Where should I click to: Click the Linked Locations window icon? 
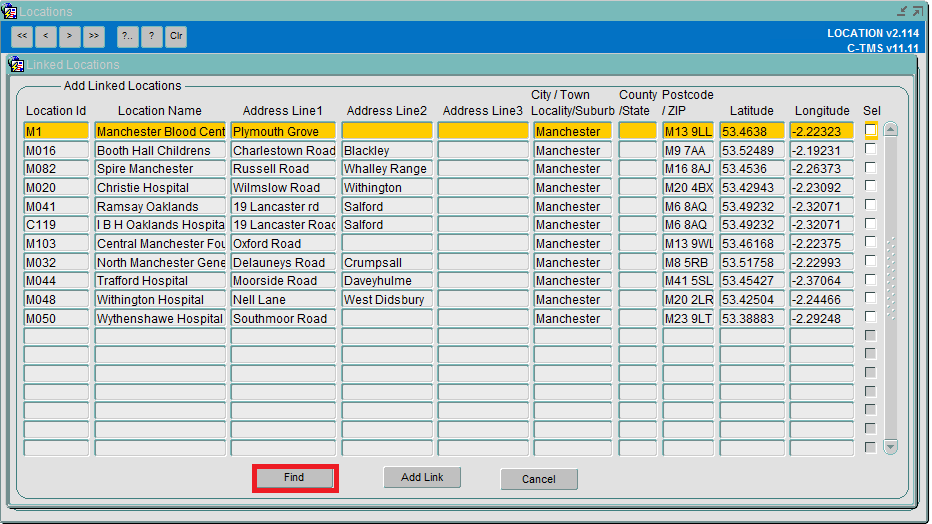coord(16,64)
